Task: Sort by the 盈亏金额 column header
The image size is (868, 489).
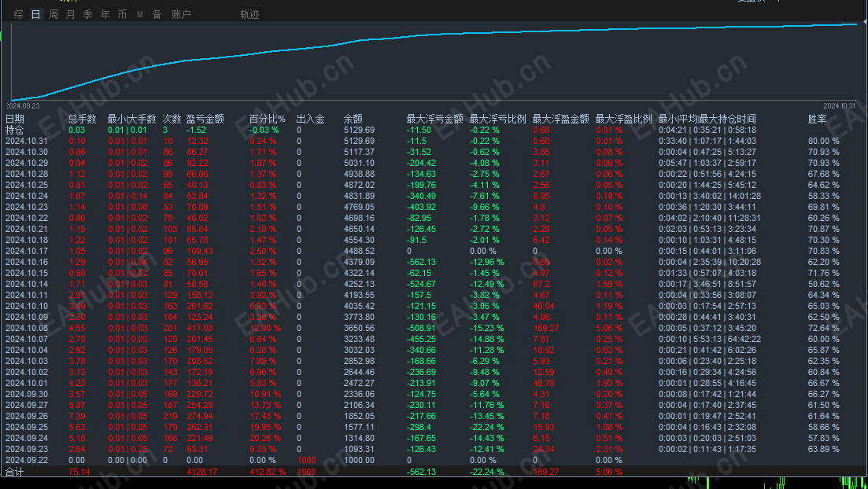Action: click(x=205, y=119)
